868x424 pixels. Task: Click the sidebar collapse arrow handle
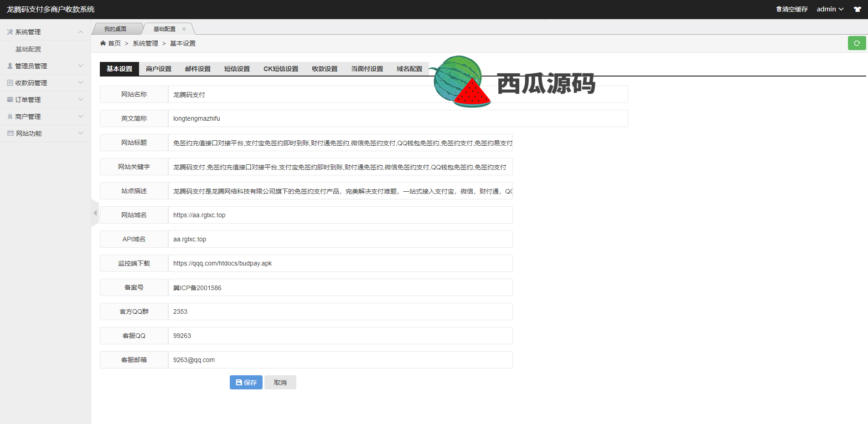95,213
